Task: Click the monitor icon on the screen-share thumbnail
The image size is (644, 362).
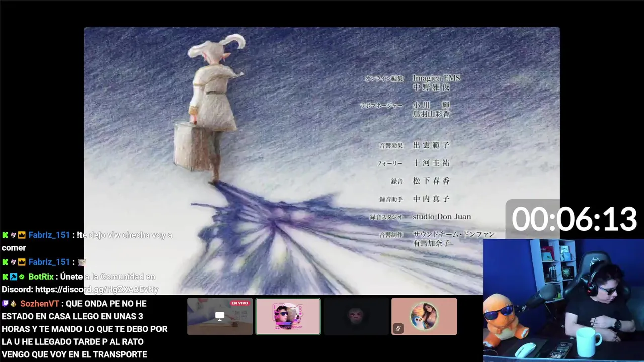Action: point(220,316)
